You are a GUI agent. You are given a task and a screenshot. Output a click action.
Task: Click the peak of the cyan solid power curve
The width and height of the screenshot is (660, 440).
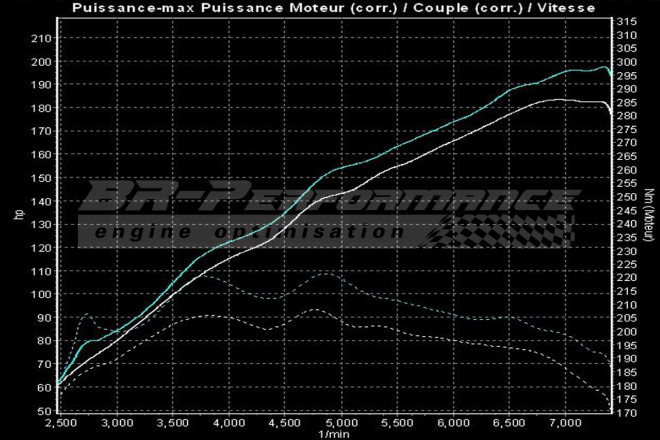click(604, 68)
